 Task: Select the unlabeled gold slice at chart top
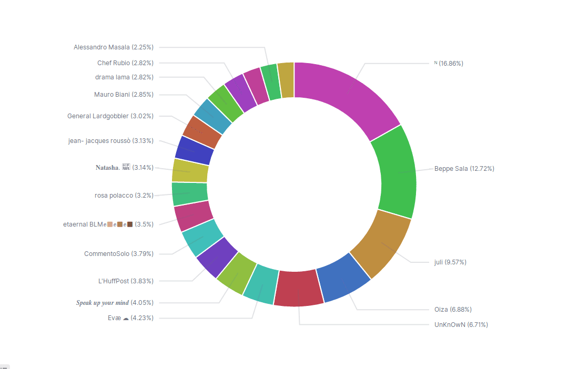pos(286,80)
